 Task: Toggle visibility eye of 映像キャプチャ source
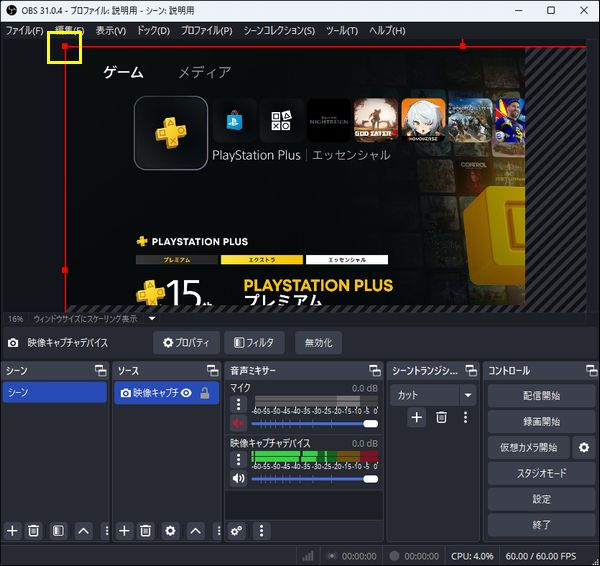(x=186, y=393)
